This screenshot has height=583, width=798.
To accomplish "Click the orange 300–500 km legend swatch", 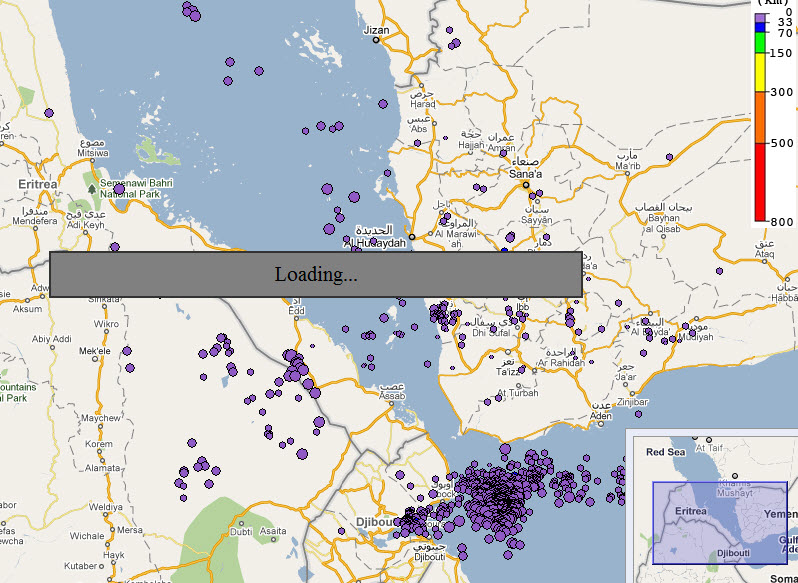I will coord(760,118).
